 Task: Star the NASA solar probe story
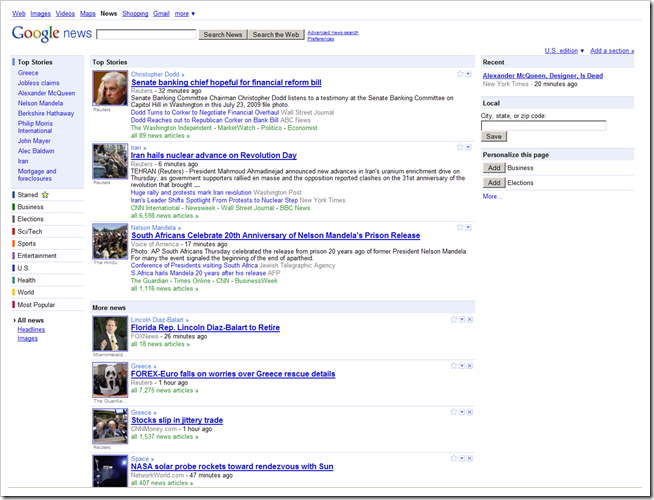point(454,458)
